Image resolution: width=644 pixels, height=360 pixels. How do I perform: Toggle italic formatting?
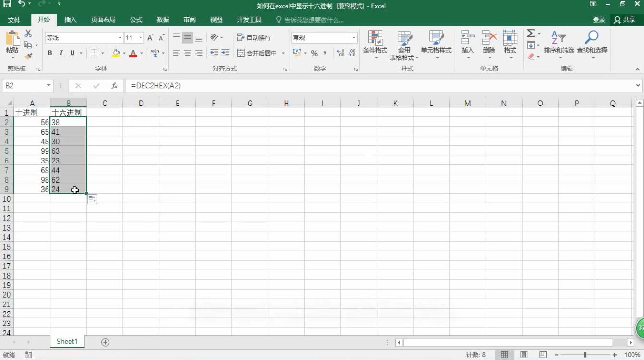click(61, 53)
